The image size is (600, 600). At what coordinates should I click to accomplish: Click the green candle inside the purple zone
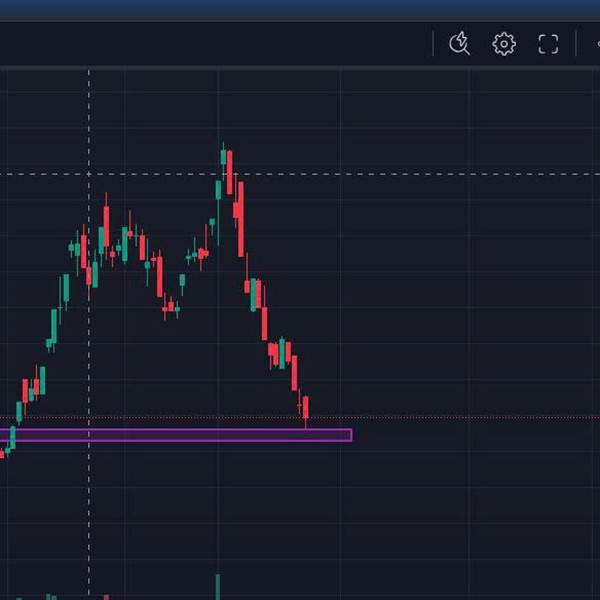pos(13,437)
